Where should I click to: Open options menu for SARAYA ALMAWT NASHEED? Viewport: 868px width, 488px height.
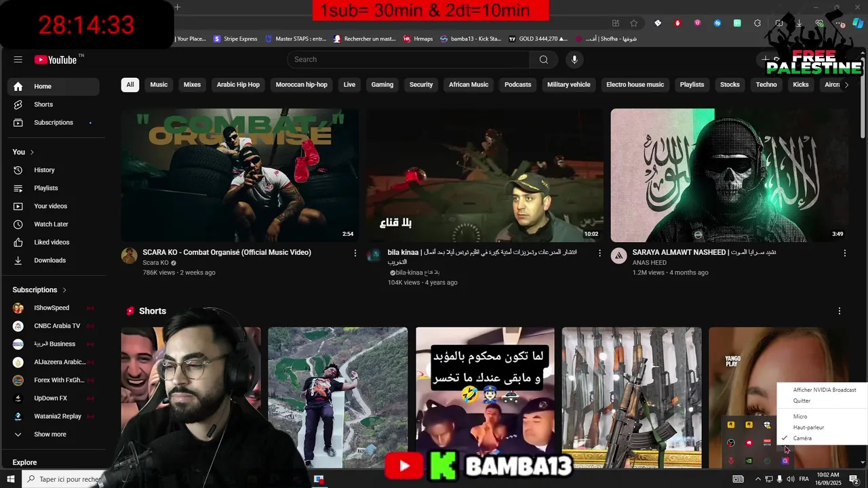tap(845, 253)
